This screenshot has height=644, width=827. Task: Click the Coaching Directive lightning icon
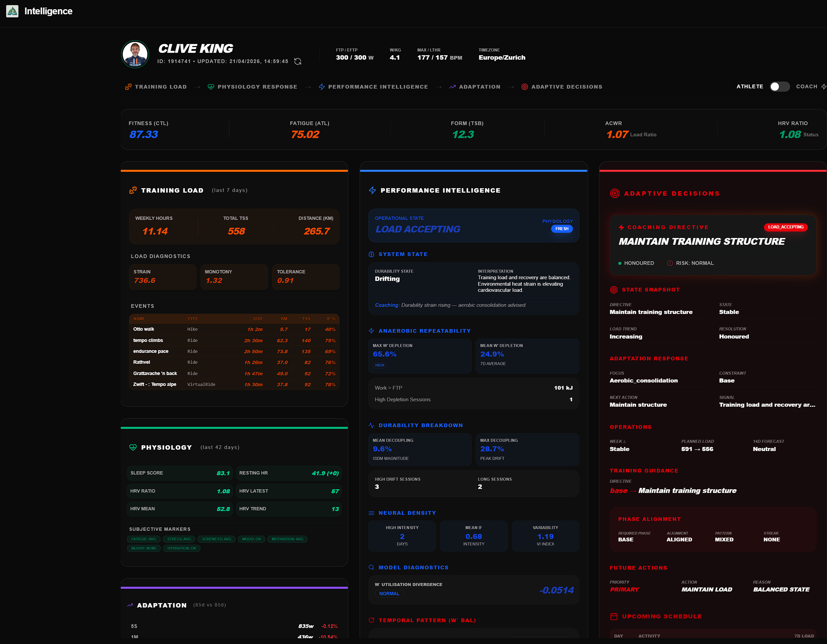click(621, 227)
